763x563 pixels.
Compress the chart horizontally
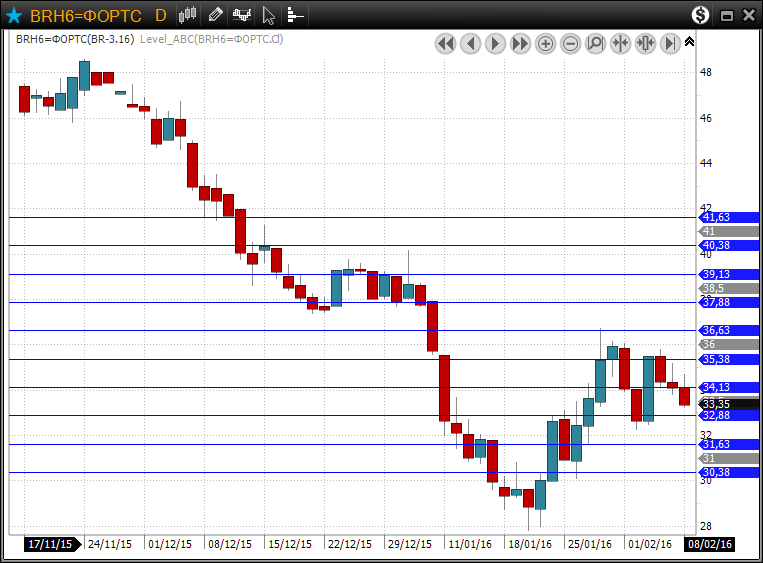[620, 43]
